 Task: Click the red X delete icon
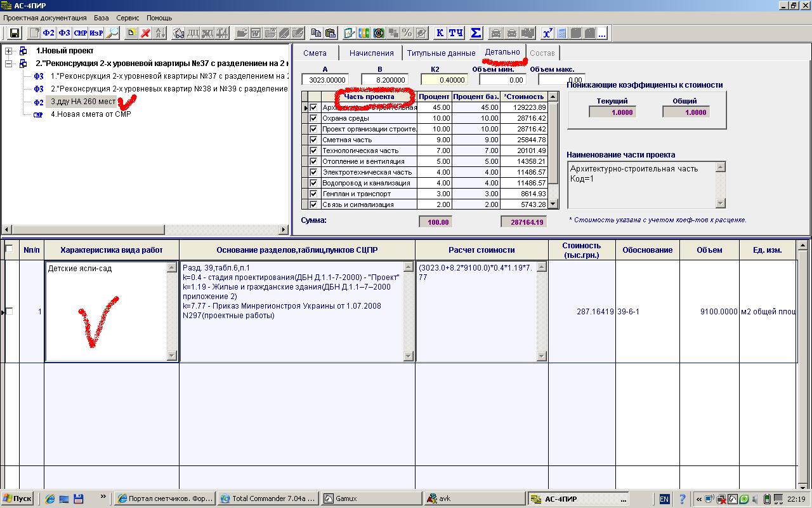point(145,33)
